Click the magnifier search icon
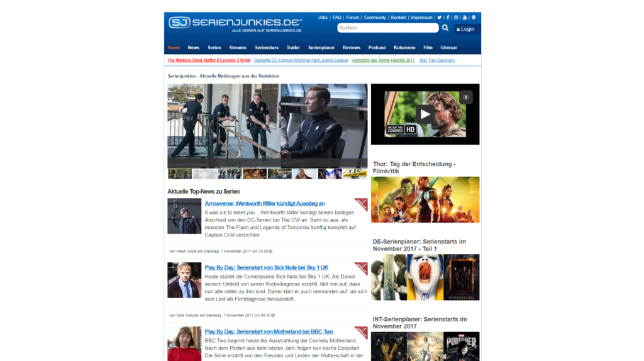Viewport: 644px width, 361px height. [x=445, y=28]
